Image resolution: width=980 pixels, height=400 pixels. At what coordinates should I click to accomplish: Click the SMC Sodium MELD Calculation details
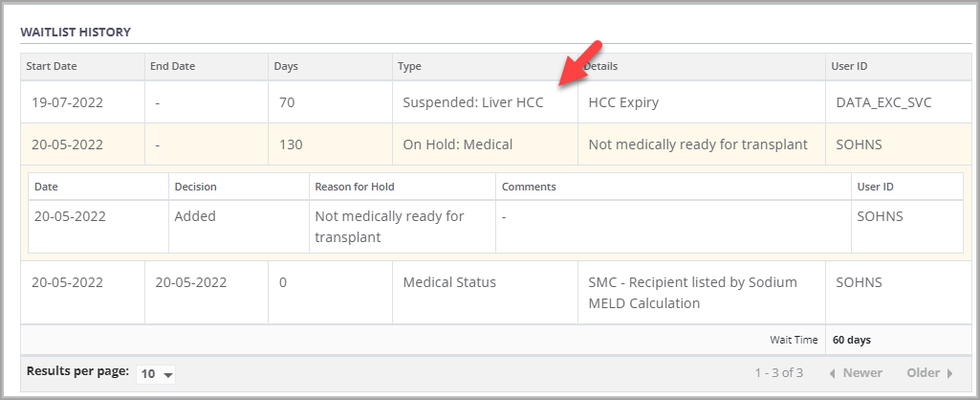[692, 293]
